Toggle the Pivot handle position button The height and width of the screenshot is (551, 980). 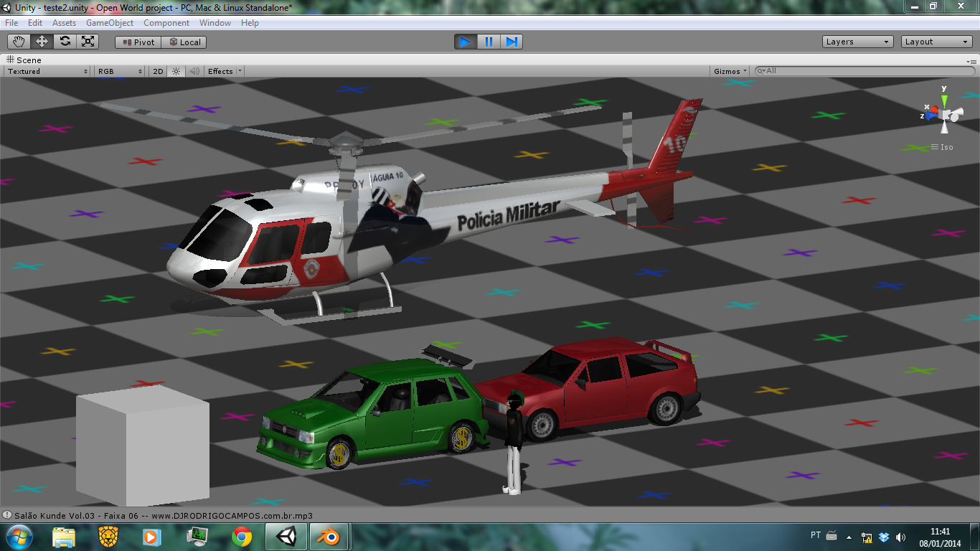coord(138,42)
